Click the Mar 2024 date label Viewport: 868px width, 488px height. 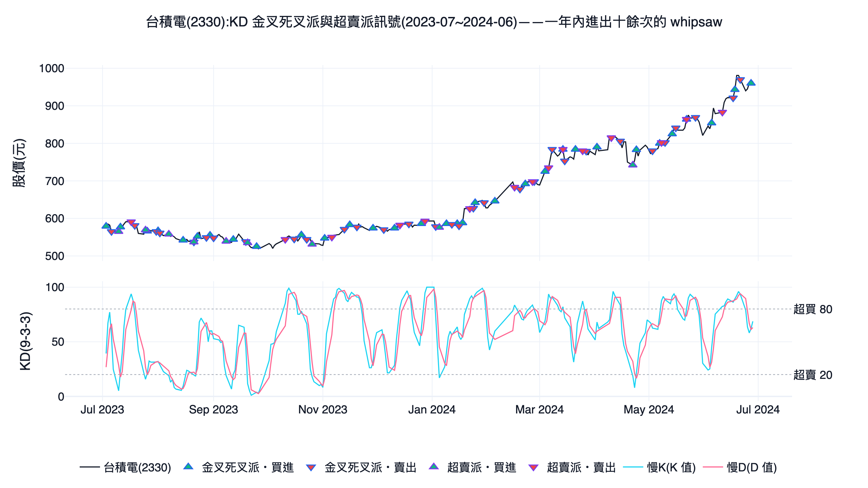[x=539, y=410]
